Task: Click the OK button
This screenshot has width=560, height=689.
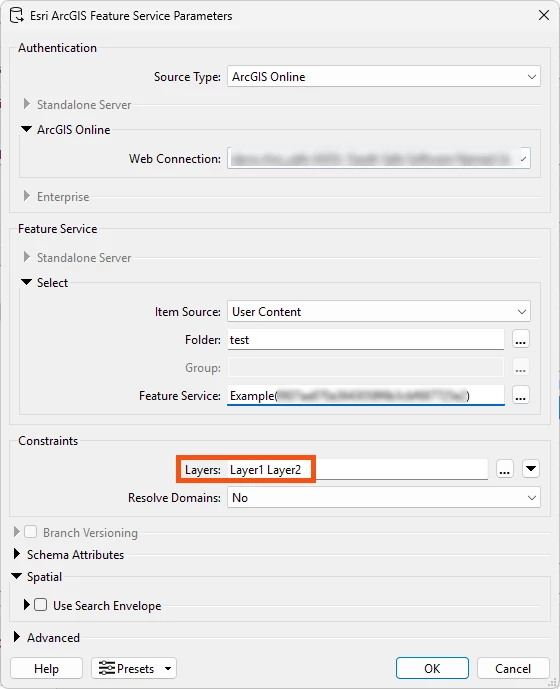Action: [432, 668]
